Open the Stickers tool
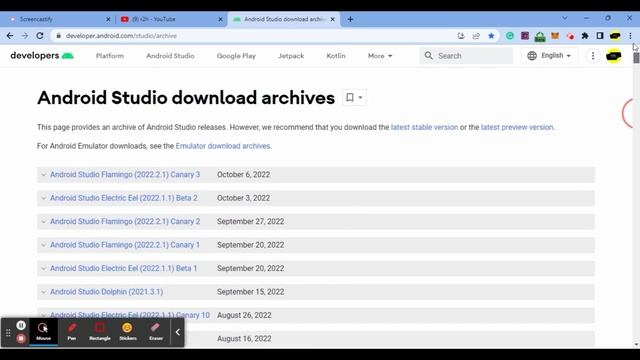 point(128,332)
